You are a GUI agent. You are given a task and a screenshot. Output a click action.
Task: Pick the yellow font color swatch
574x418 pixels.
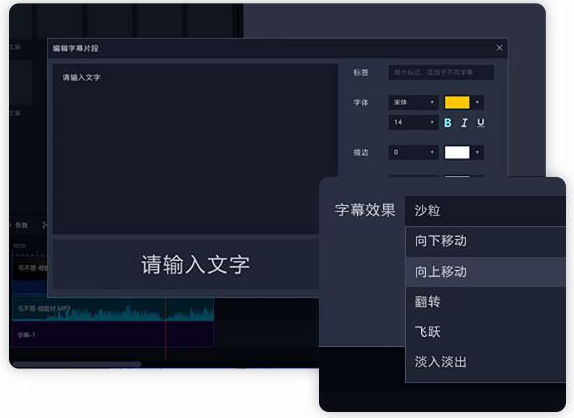457,102
